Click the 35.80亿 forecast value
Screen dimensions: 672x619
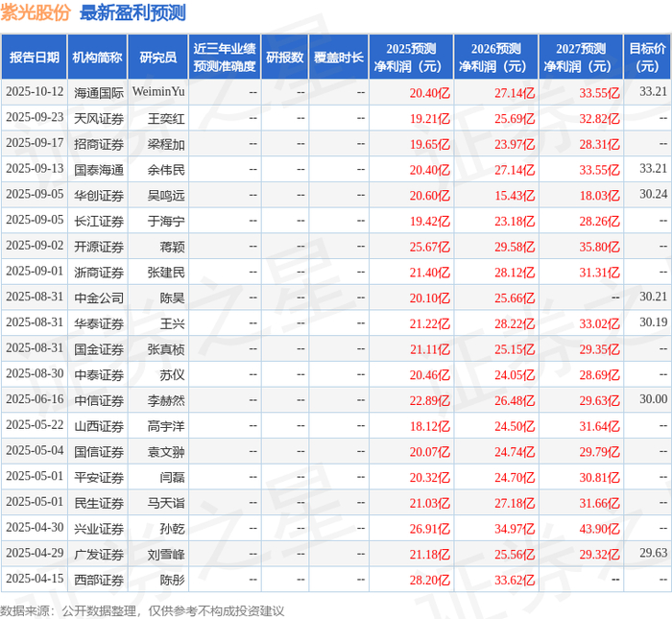point(600,247)
